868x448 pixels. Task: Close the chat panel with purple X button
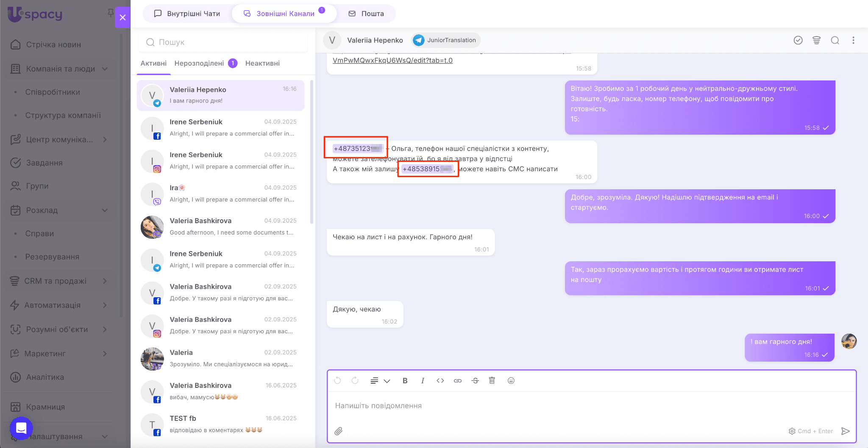[x=122, y=17]
